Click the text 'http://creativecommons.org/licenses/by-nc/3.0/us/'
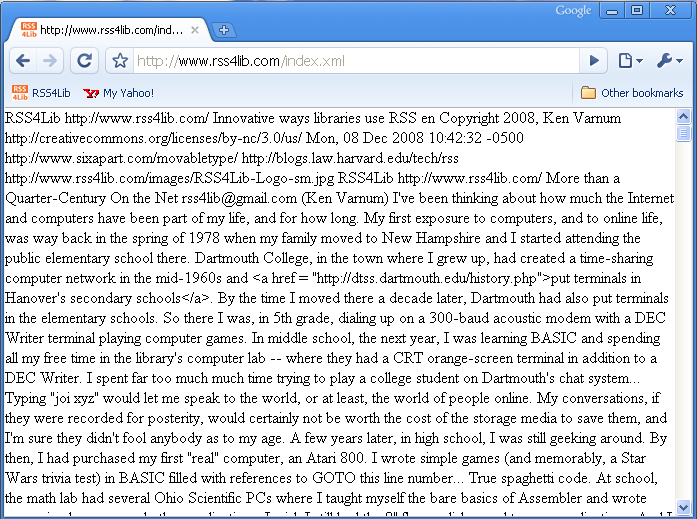Screen dimensions: 697x519 coord(153,138)
